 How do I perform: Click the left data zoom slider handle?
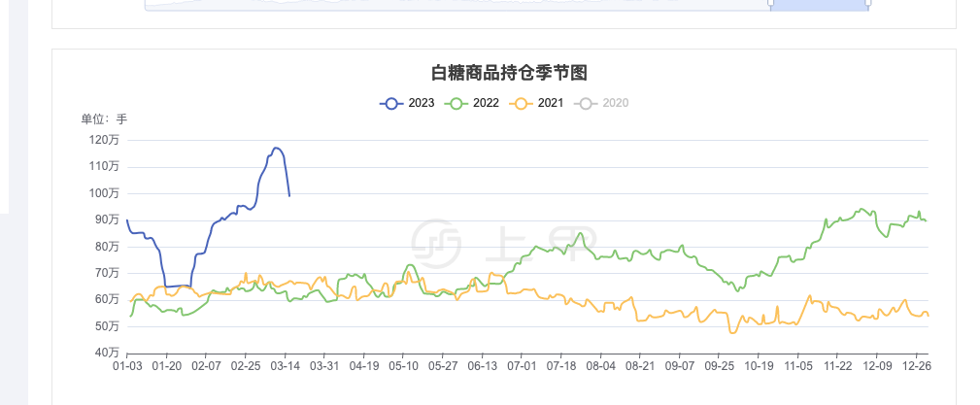click(x=770, y=3)
